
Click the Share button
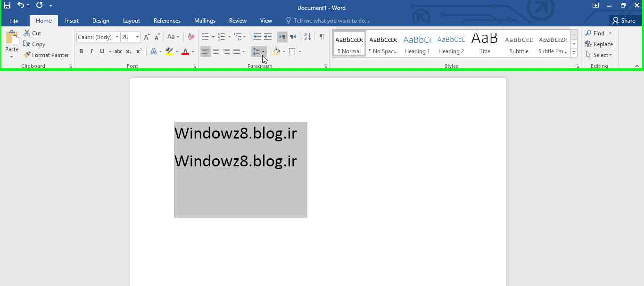tap(624, 21)
